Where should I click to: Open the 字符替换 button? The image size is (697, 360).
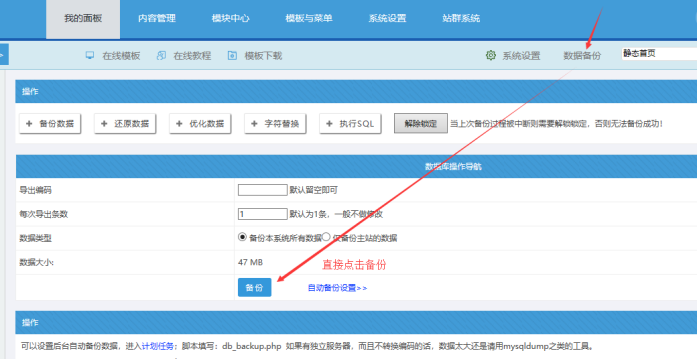(275, 124)
